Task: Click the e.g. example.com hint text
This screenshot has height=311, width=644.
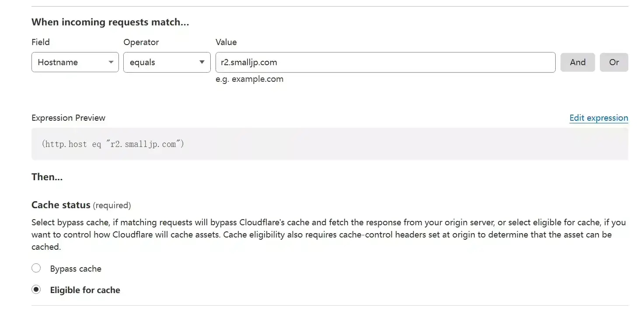Action: pos(250,79)
